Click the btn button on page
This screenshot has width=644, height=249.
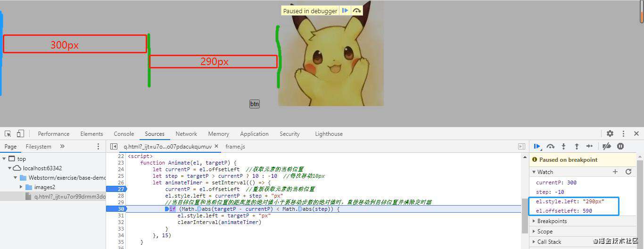[255, 104]
